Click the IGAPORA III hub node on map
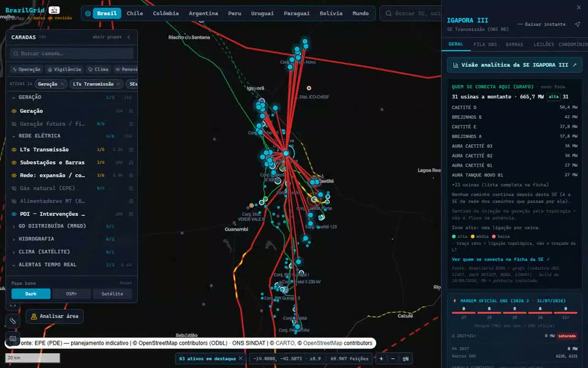 (x=286, y=153)
